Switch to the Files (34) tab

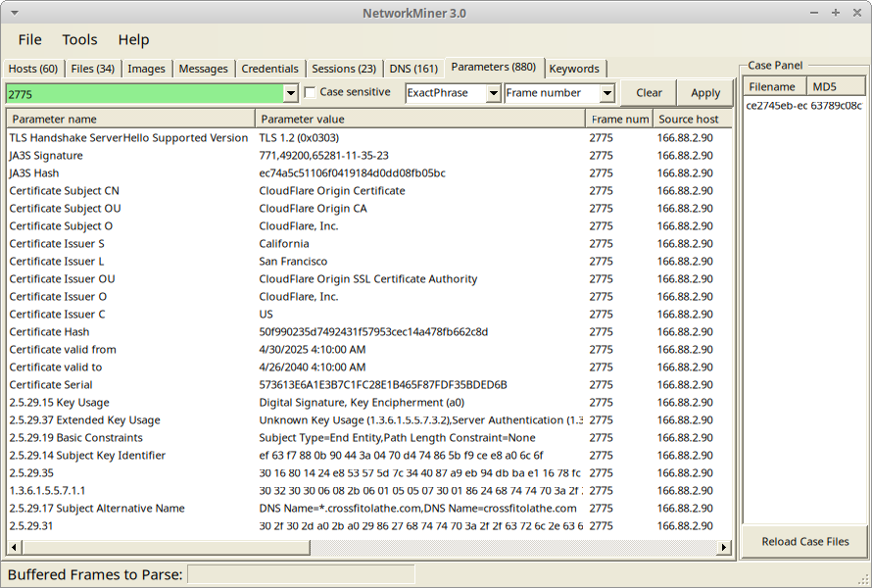coord(93,69)
